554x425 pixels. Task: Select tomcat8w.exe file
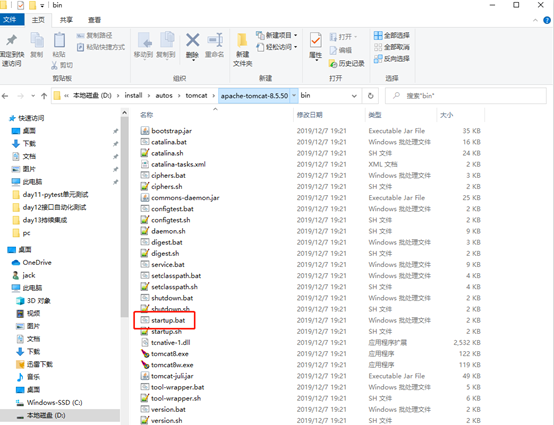click(x=172, y=365)
